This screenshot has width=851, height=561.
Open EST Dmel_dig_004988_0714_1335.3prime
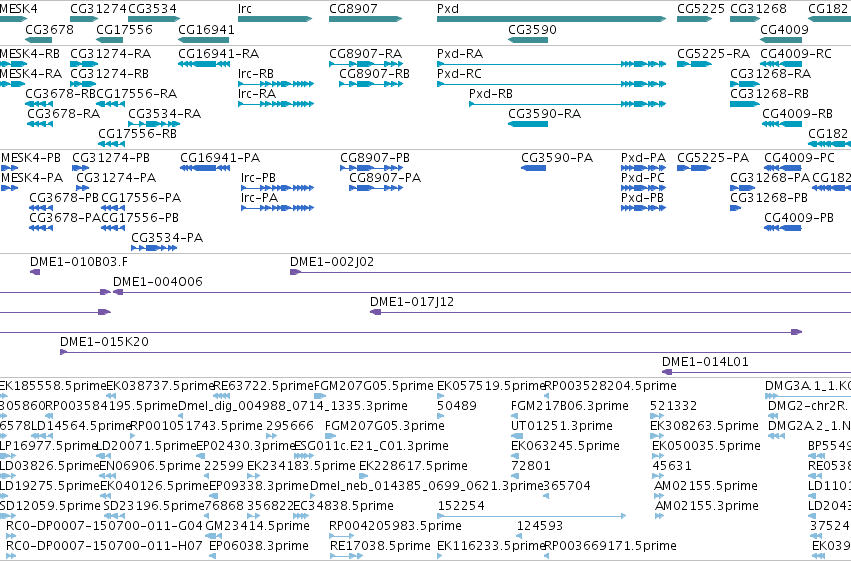pos(293,406)
